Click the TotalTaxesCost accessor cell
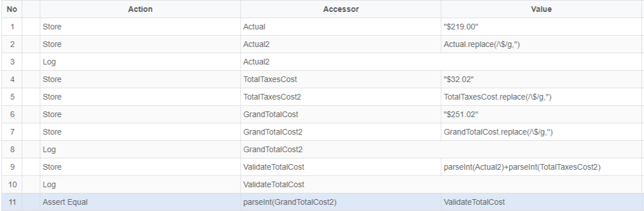This screenshot has height=211, width=644. [341, 79]
